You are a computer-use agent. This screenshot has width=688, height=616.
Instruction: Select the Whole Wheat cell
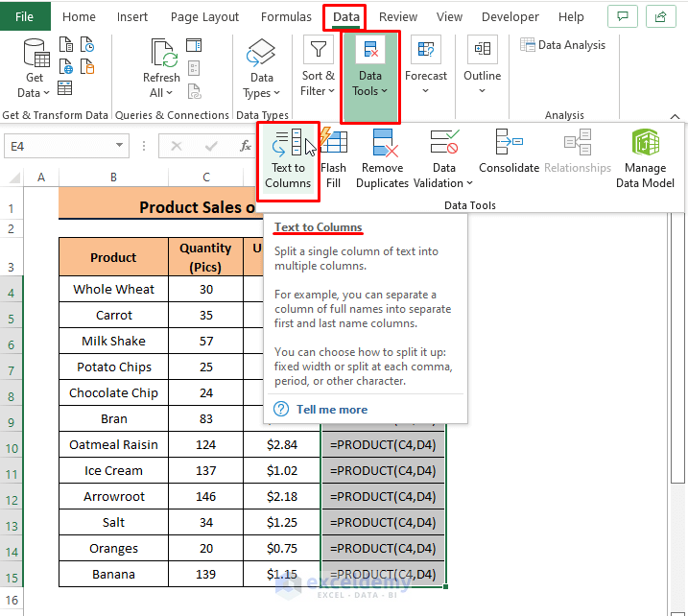pyautogui.click(x=113, y=289)
